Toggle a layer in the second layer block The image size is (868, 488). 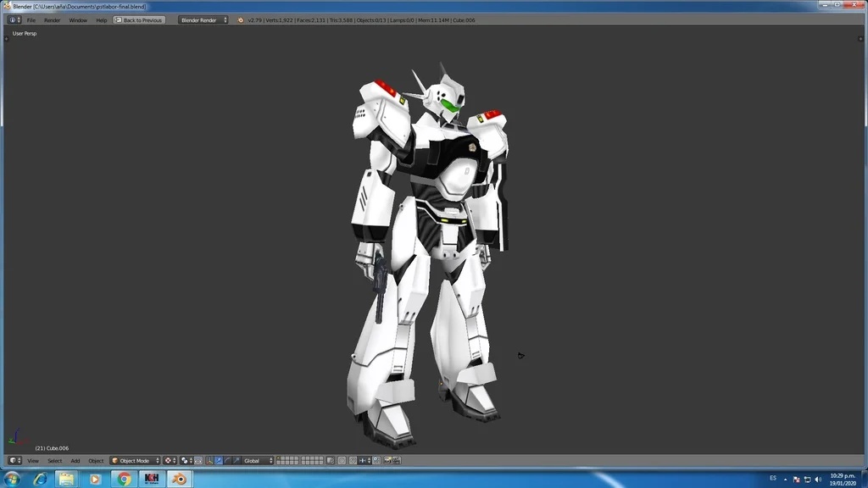point(312,460)
